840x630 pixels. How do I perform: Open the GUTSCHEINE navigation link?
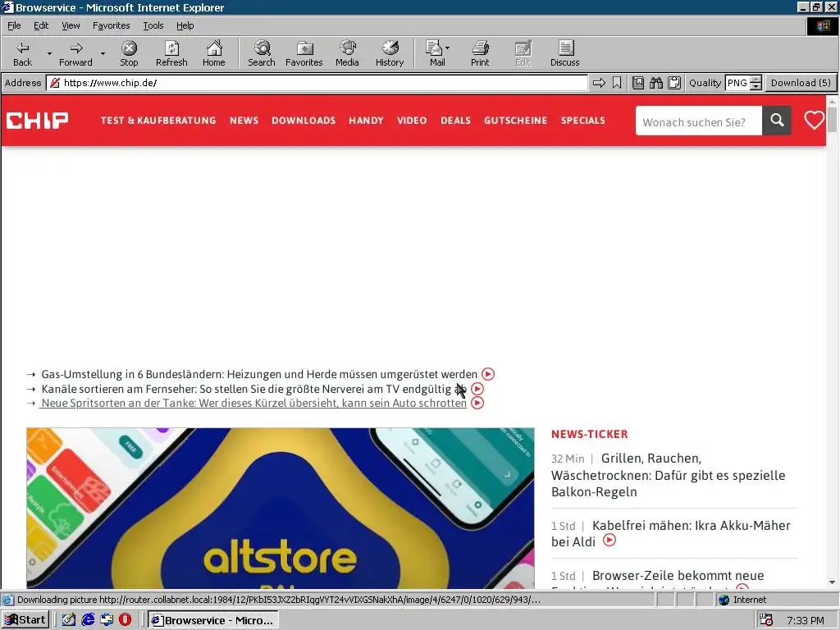coord(515,121)
